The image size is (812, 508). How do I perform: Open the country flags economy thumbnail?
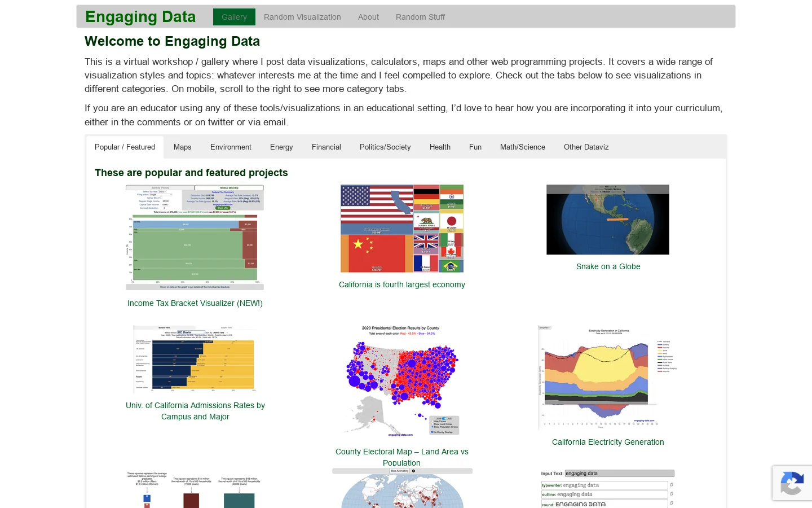tap(402, 229)
